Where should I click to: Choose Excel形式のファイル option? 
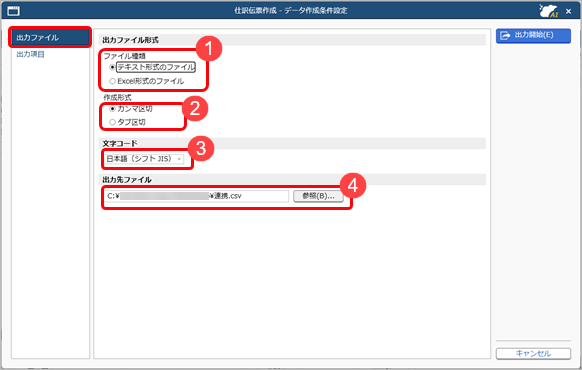pos(112,81)
